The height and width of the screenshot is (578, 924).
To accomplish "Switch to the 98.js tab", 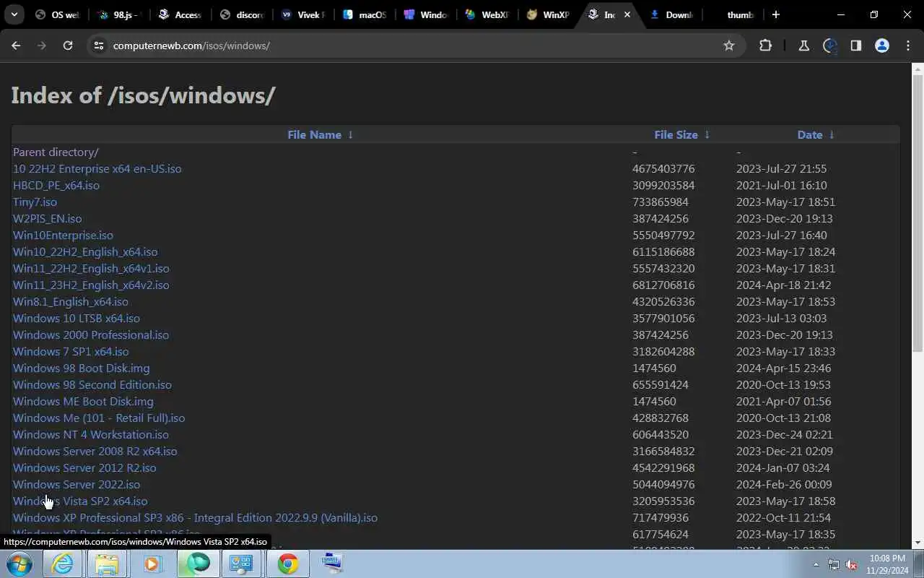I will coord(118,14).
